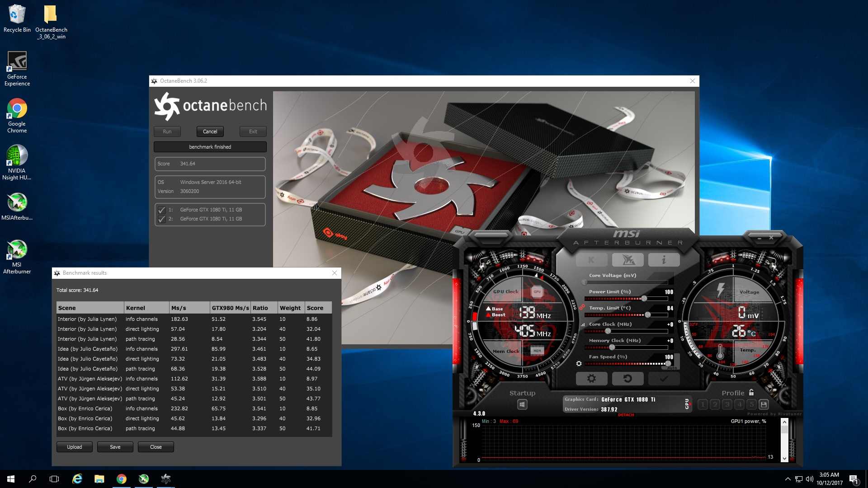
Task: Save profile using the disk icon
Action: pos(764,404)
